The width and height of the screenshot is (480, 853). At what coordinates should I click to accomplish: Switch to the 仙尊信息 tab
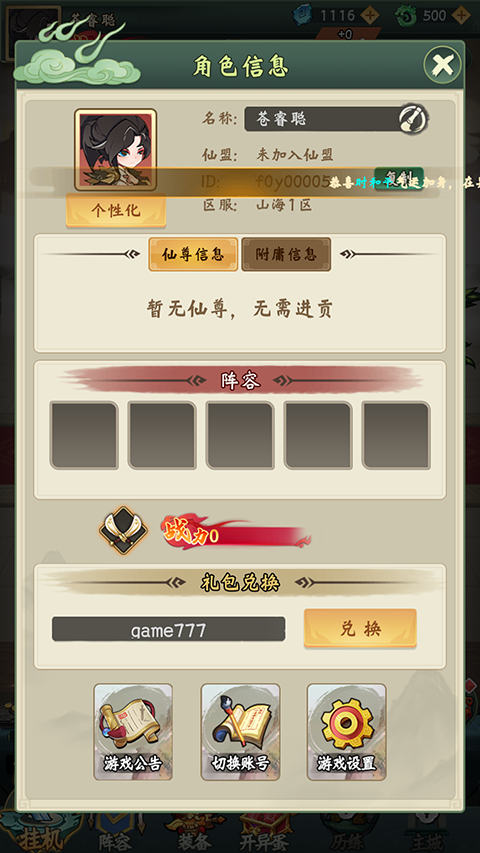[193, 254]
